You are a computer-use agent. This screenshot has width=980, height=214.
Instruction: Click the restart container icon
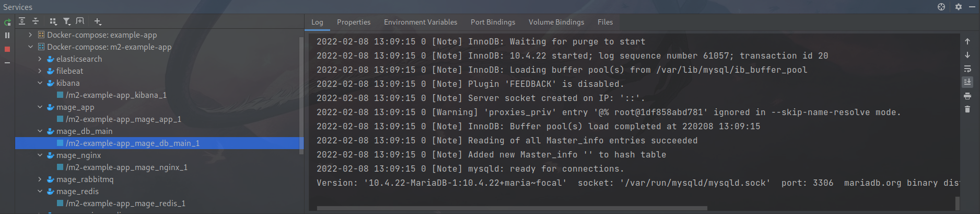coord(7,22)
